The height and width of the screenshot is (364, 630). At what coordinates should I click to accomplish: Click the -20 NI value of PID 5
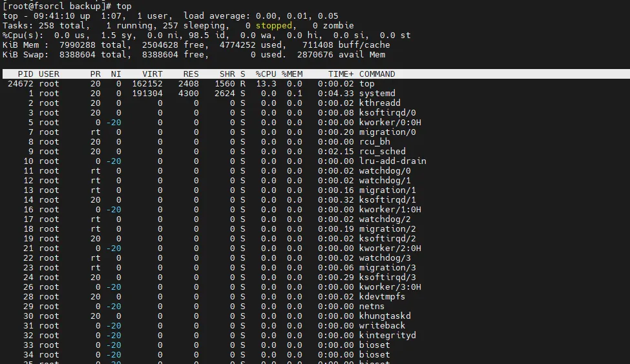114,123
